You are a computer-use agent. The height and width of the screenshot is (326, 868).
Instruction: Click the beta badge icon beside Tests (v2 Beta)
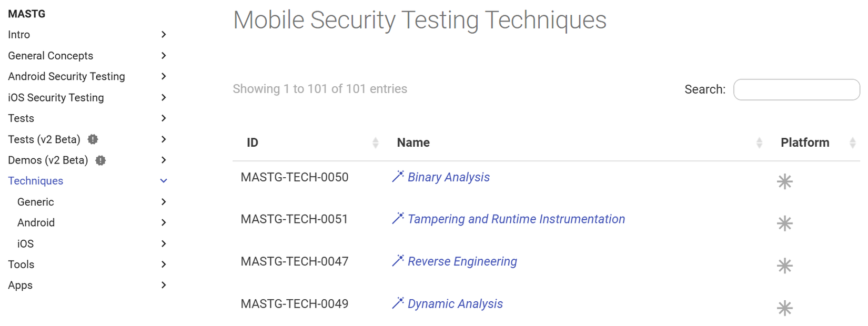[x=93, y=139]
